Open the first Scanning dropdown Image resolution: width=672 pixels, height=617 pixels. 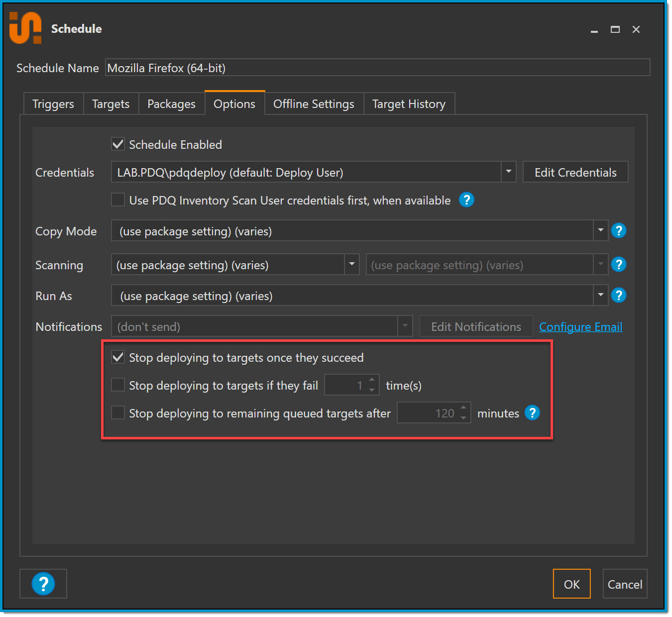(x=235, y=264)
